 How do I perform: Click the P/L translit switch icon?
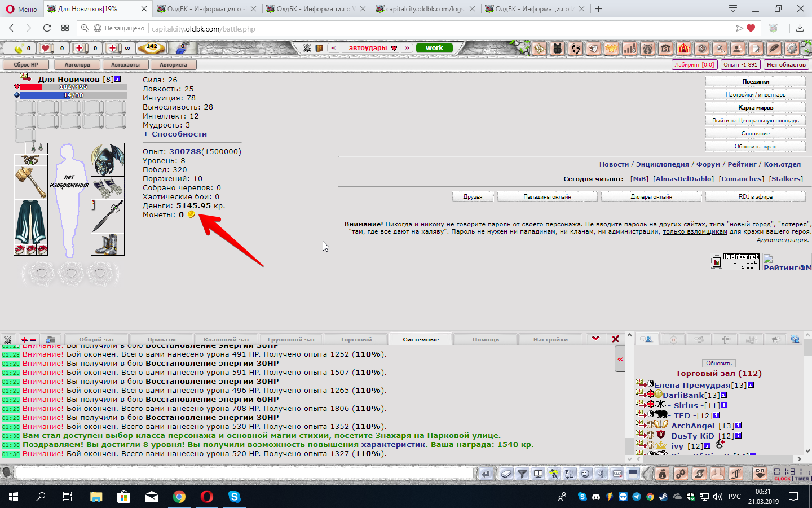(x=570, y=474)
